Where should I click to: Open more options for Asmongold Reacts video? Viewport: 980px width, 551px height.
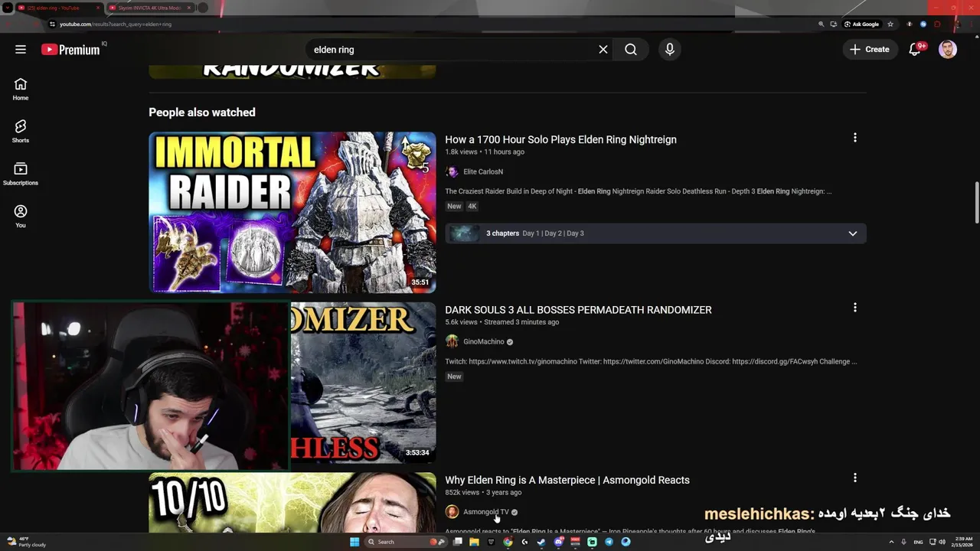[x=855, y=478]
